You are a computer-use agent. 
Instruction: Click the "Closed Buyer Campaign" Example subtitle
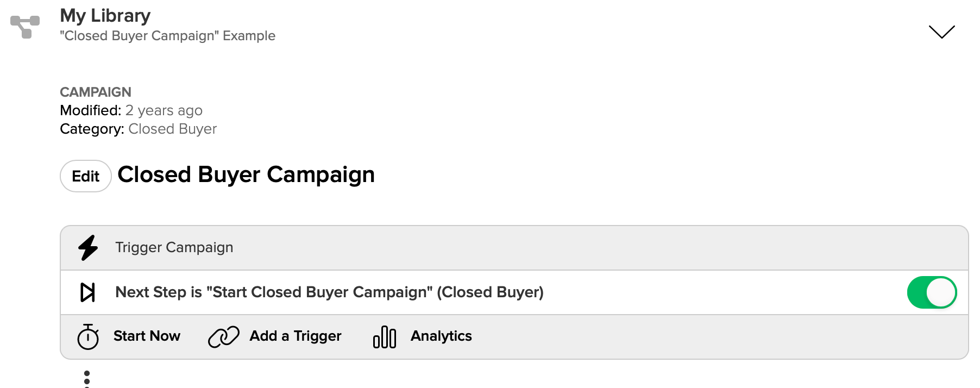pos(168,36)
